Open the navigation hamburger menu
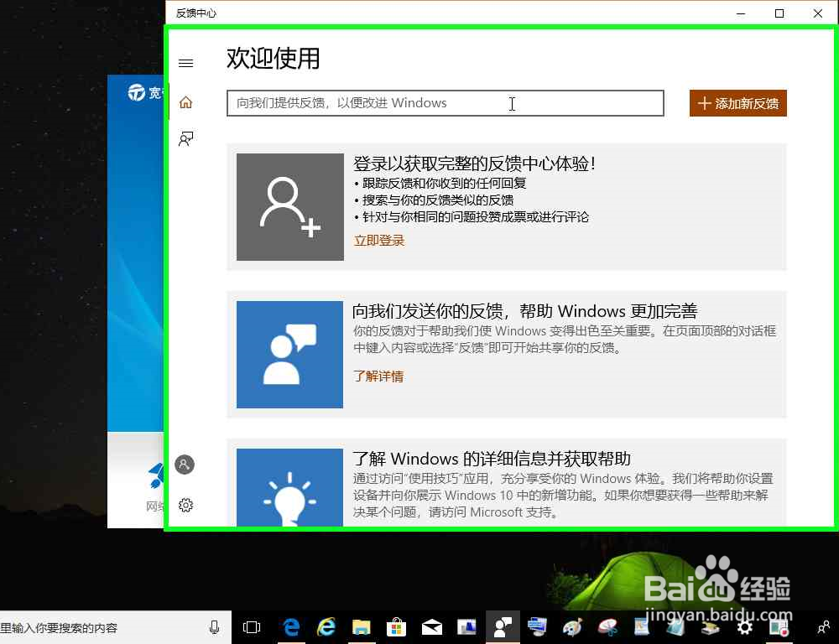Image resolution: width=839 pixels, height=644 pixels. 185,62
